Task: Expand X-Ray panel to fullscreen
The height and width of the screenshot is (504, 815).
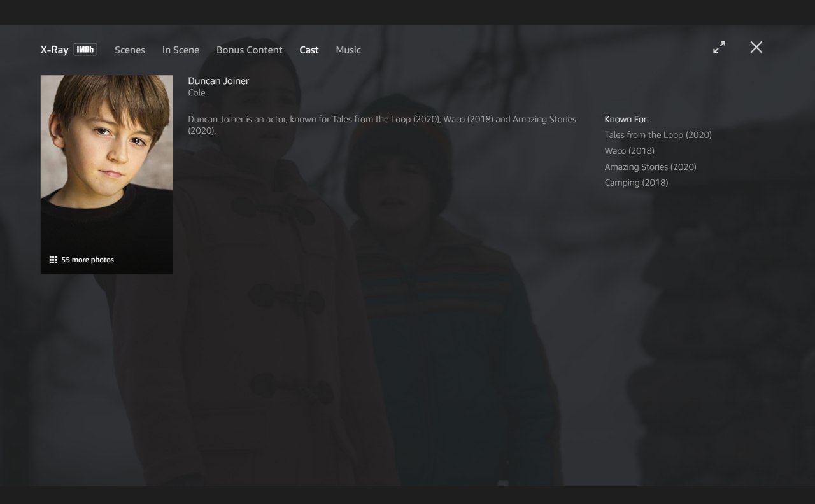Action: coord(719,47)
